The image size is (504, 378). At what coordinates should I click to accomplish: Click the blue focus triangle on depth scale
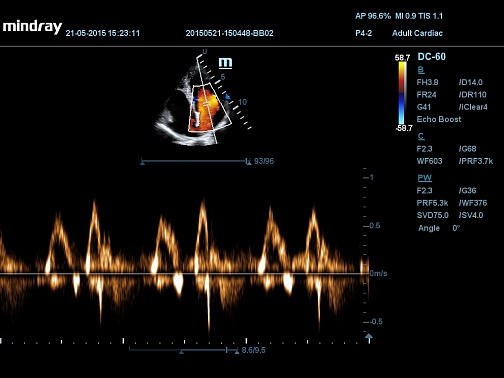click(228, 97)
